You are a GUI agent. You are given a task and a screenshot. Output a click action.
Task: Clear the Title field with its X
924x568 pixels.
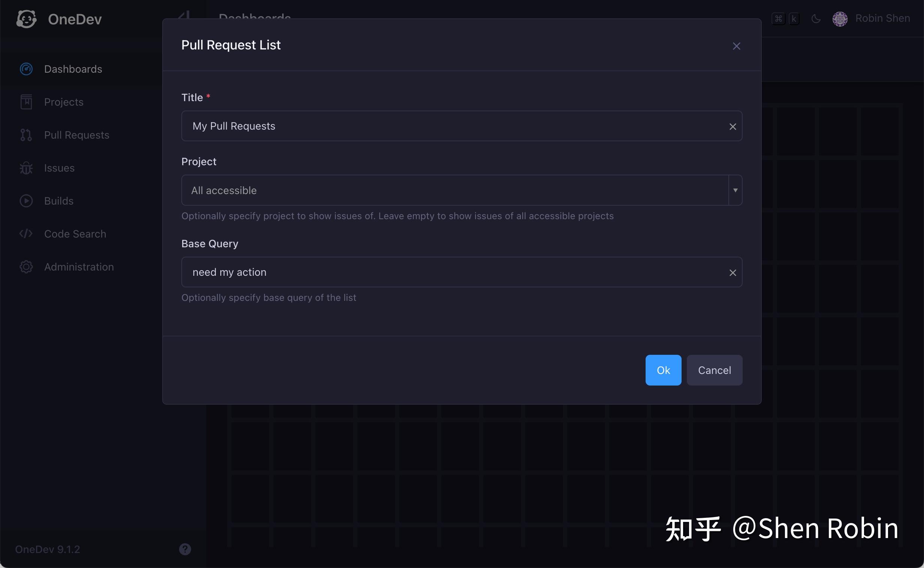[733, 127]
